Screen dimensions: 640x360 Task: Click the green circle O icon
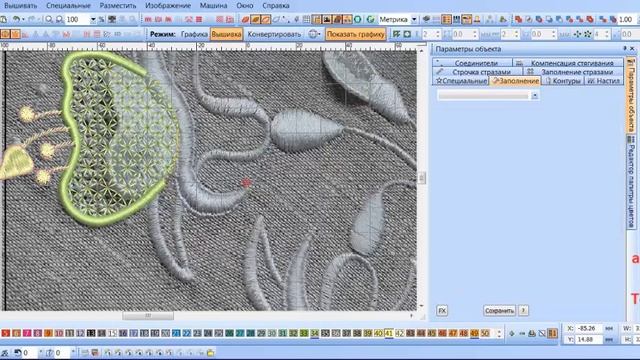pyautogui.click(x=358, y=19)
